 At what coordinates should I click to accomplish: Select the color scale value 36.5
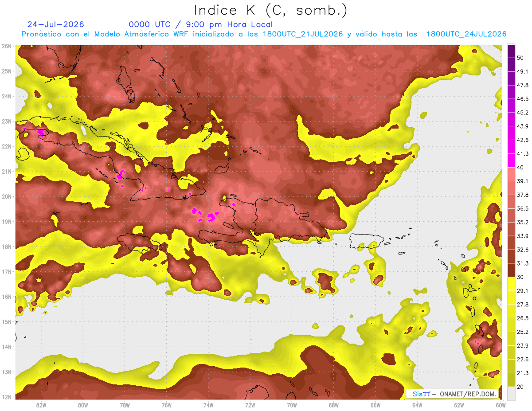[x=523, y=208]
